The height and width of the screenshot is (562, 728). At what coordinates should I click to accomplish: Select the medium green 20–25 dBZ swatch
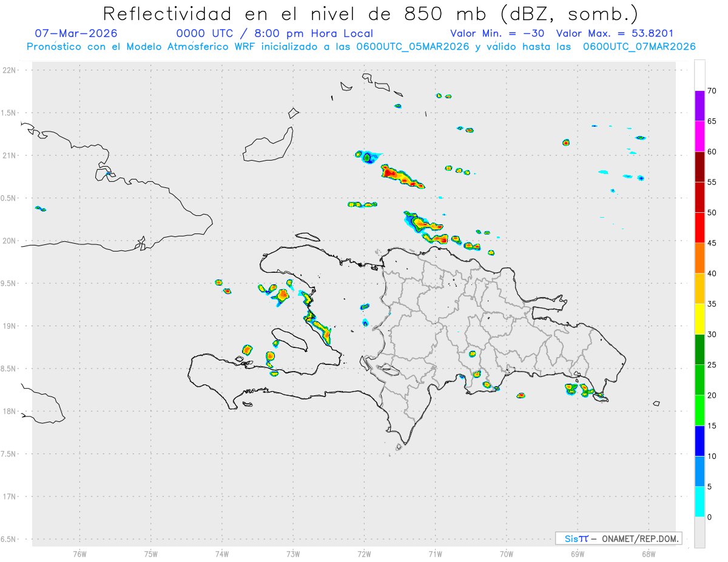699,380
